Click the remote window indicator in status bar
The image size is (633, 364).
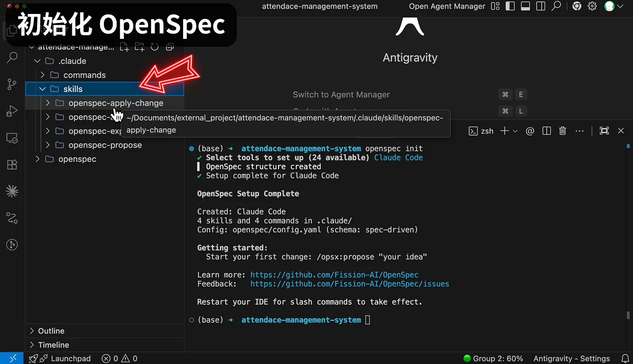13,359
